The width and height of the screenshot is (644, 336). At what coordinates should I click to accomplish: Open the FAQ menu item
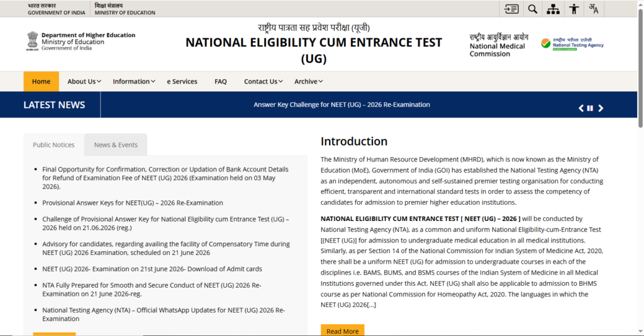tap(221, 81)
